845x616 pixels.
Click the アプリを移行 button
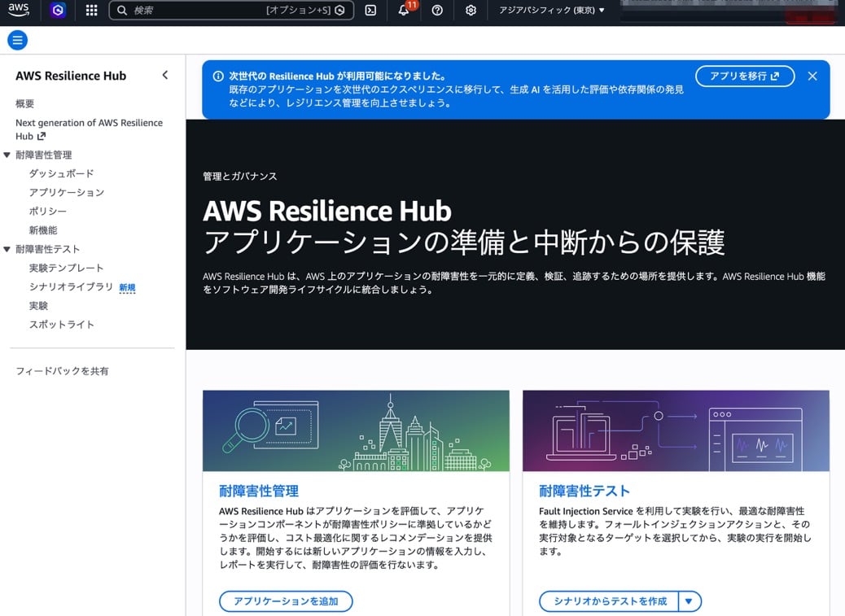point(745,76)
